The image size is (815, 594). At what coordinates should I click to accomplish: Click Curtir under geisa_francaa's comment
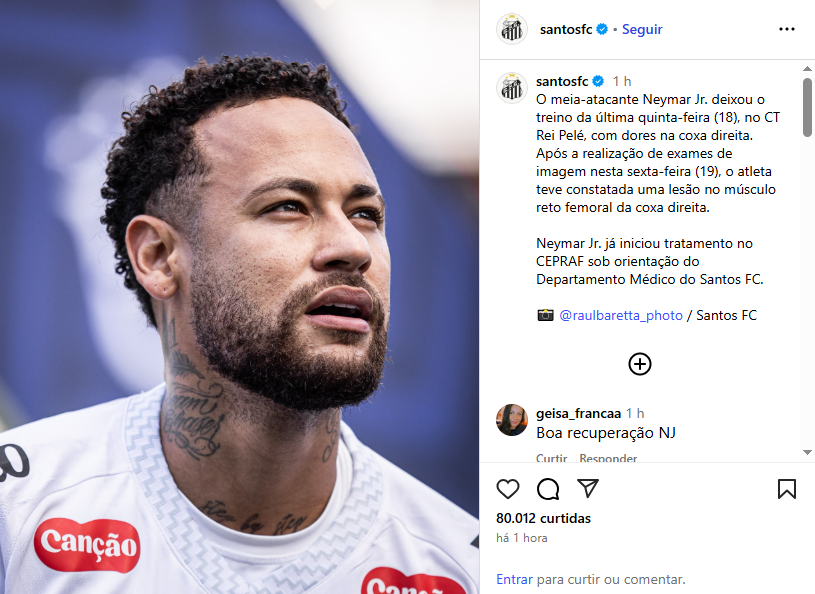551,458
